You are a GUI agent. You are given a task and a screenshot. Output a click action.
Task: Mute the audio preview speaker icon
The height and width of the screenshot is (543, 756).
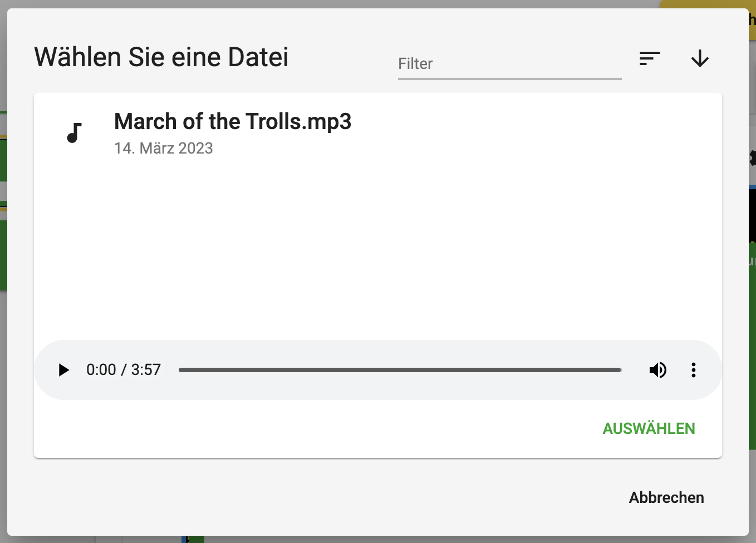658,370
